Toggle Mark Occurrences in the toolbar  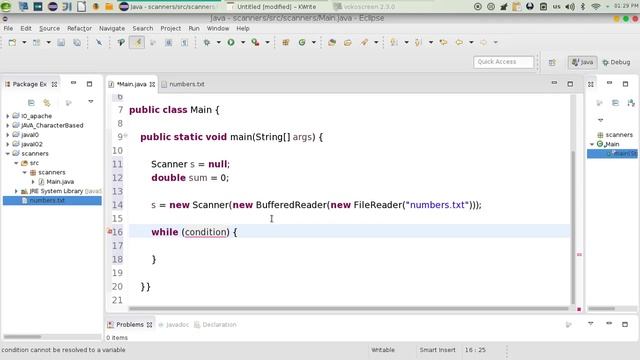pos(137,42)
